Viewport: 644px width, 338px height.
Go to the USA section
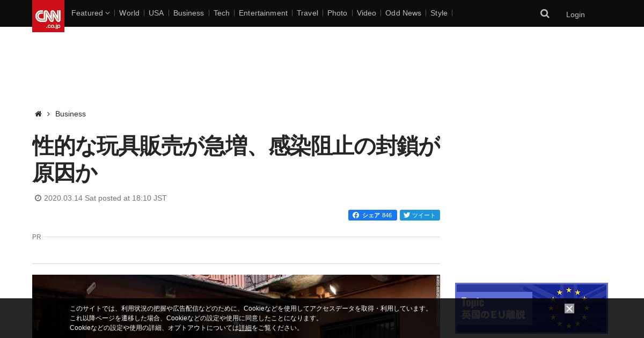point(156,13)
